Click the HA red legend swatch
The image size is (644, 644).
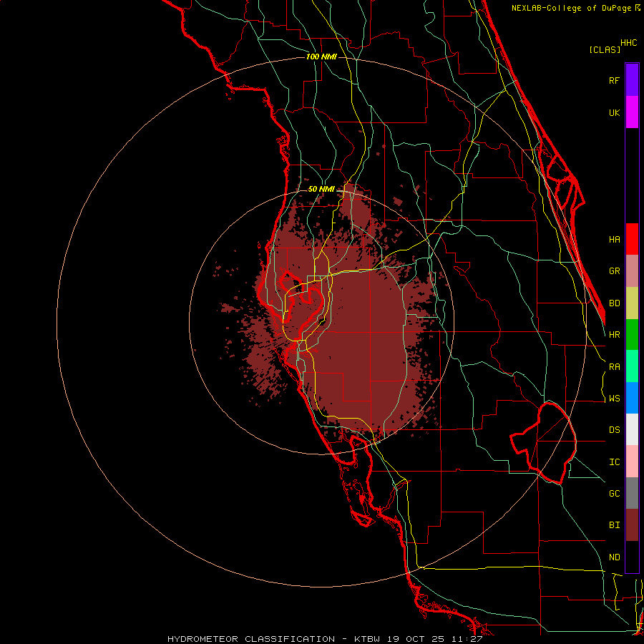click(632, 239)
